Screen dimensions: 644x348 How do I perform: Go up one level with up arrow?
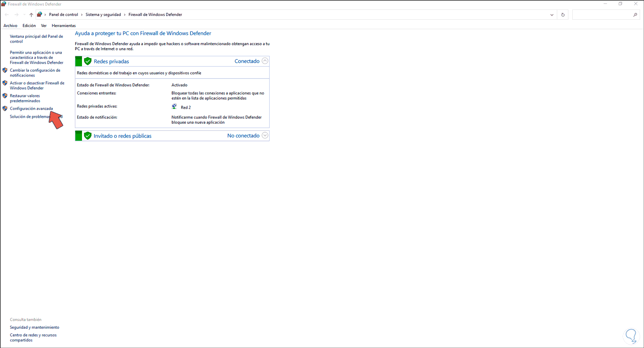pyautogui.click(x=31, y=15)
